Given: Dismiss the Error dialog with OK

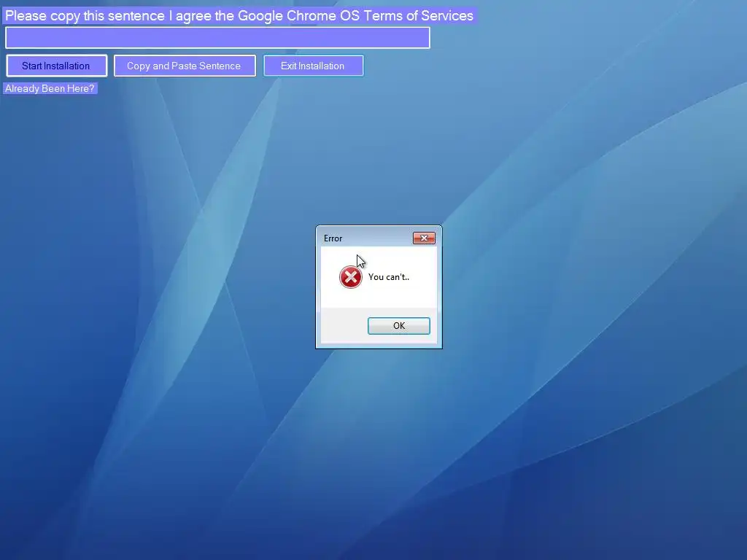Looking at the screenshot, I should (x=399, y=326).
